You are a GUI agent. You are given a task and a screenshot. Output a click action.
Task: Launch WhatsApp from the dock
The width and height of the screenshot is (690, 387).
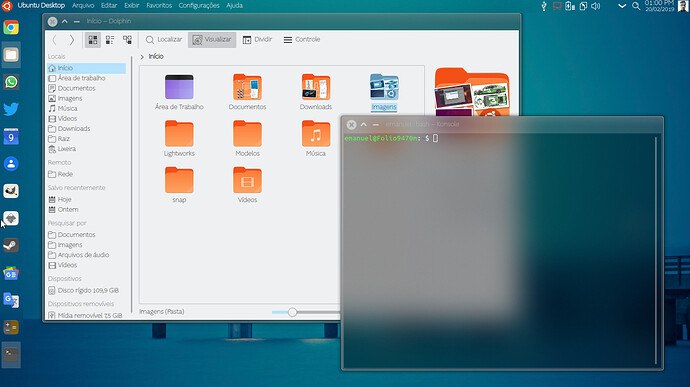click(x=11, y=82)
